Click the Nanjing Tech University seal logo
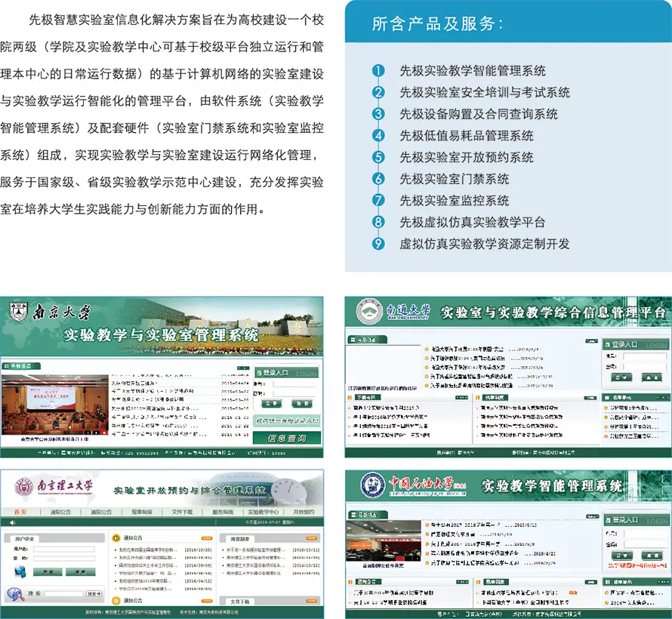Viewport: 672px width, 619px height. pos(24,486)
